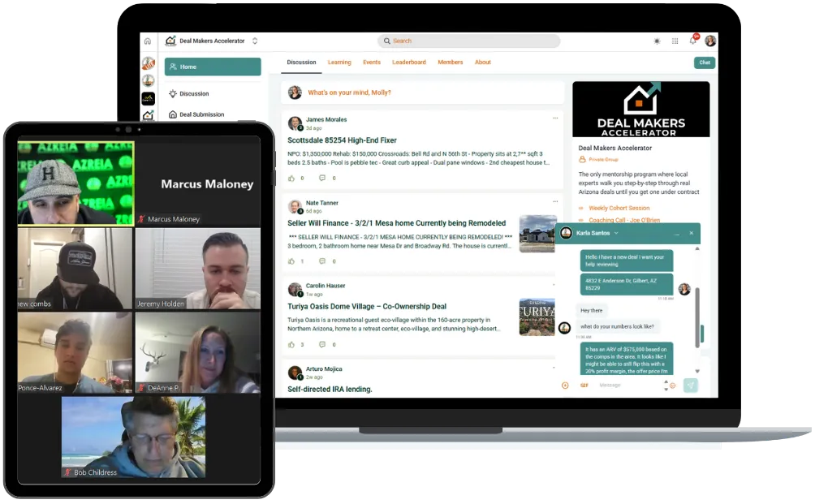Click the Home button in the sidebar

point(213,67)
